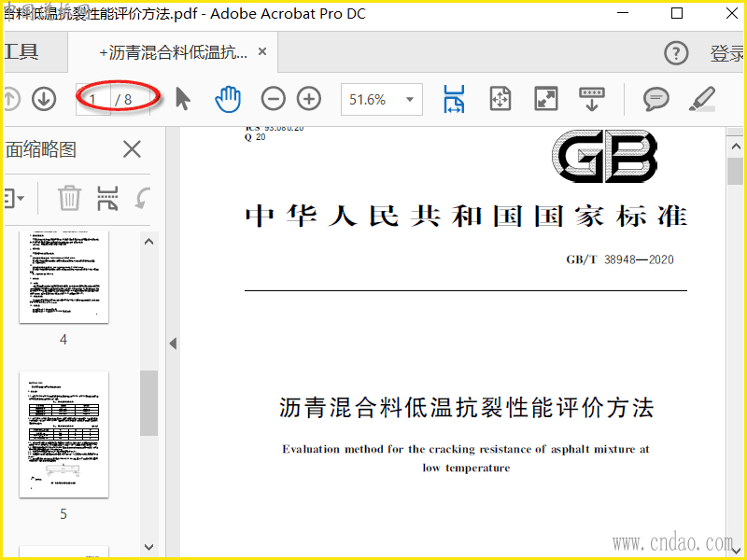Click the document vertical scrollbar thumb
This screenshot has width=747, height=560.
(x=736, y=171)
